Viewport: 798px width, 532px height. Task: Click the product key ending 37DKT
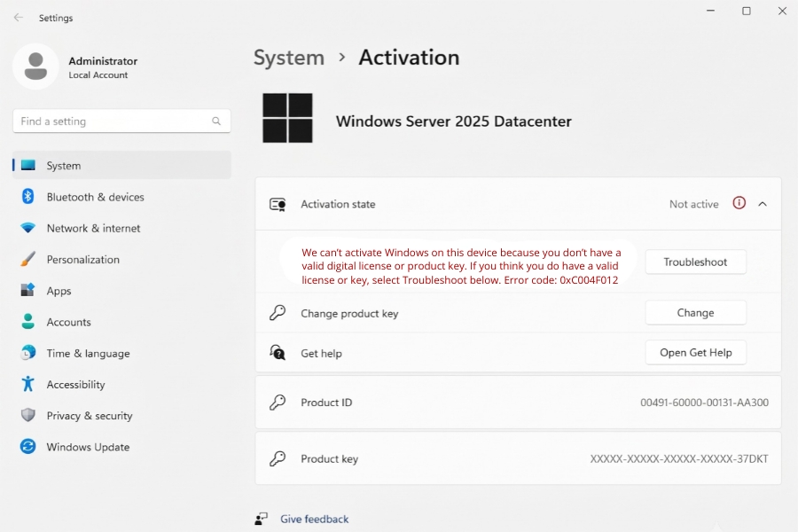tap(679, 458)
